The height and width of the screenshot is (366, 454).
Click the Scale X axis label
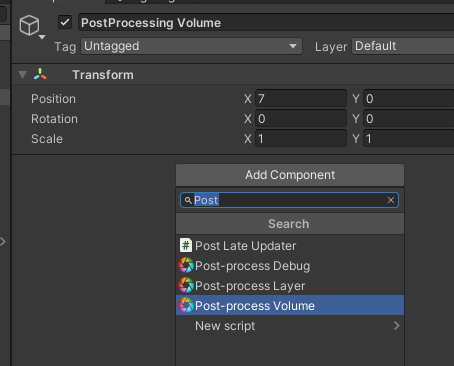click(248, 139)
